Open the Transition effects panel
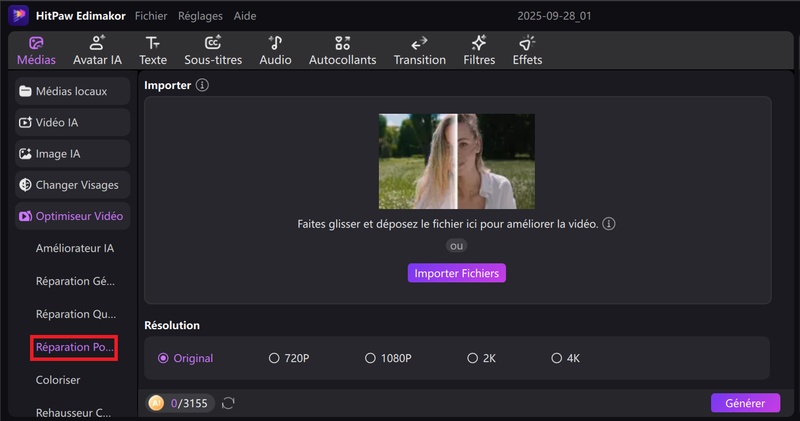The image size is (800, 421). [420, 51]
